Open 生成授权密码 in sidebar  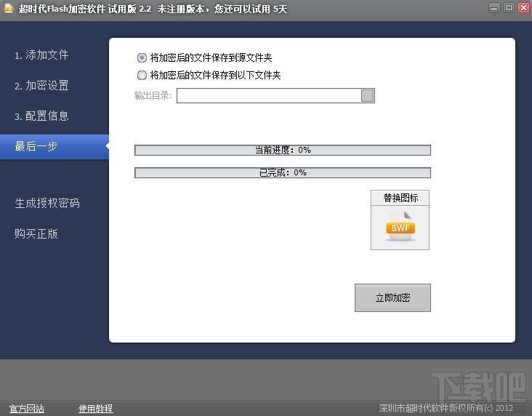pyautogui.click(x=47, y=203)
